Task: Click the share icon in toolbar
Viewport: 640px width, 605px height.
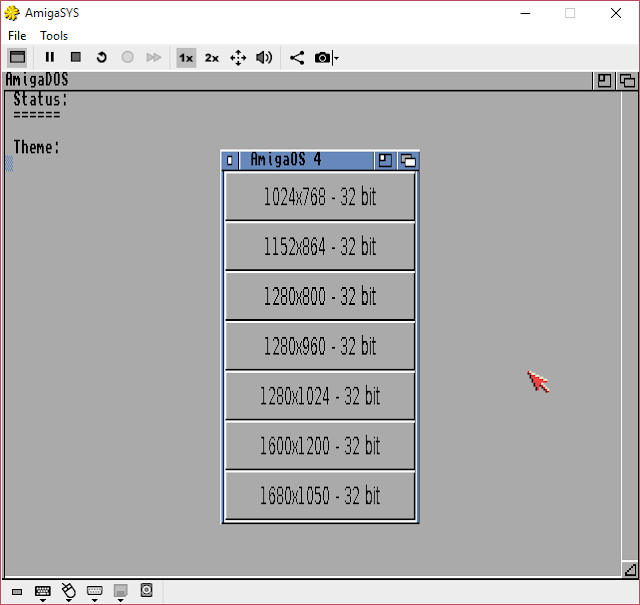Action: 297,58
